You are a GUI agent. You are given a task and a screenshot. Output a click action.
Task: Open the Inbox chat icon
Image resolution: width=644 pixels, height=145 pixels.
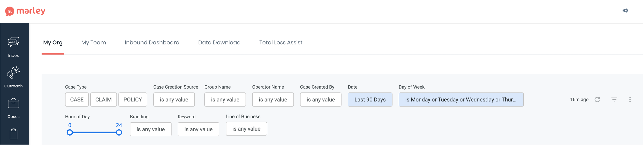pyautogui.click(x=14, y=42)
